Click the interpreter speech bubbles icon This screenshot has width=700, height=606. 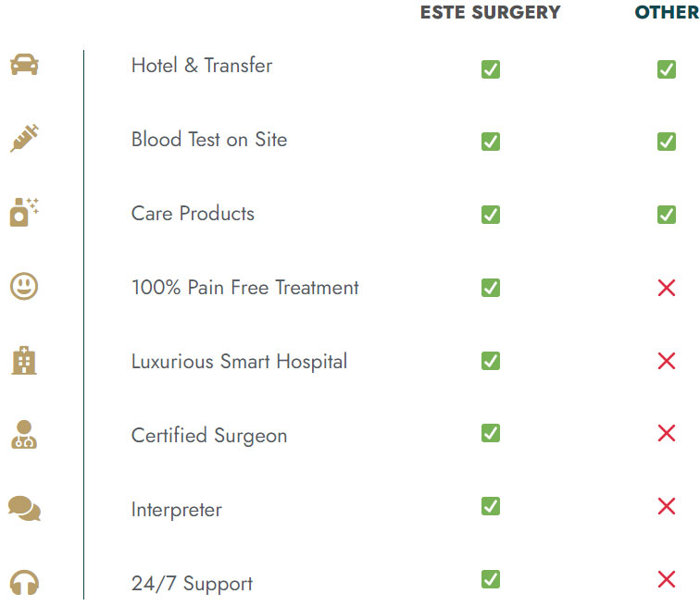coord(24,508)
